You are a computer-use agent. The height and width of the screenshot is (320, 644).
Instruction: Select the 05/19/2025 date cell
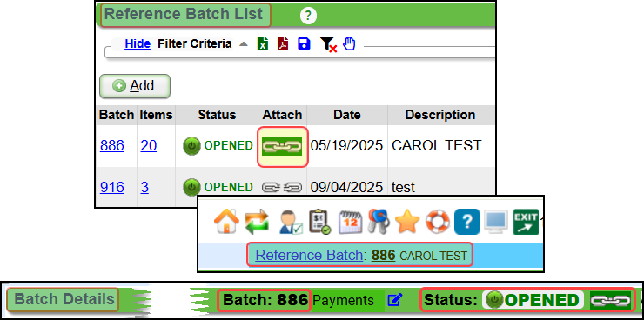click(x=346, y=145)
